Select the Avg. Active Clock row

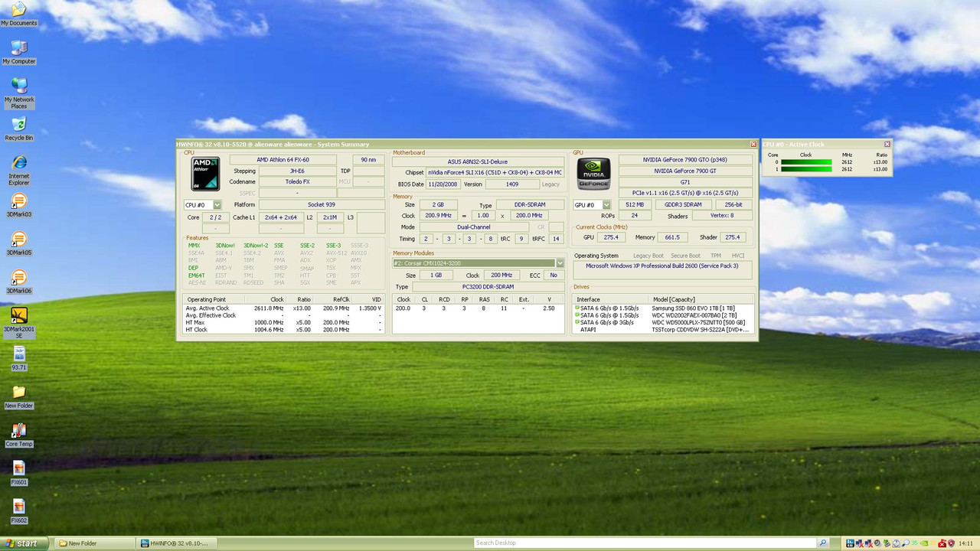coord(284,308)
